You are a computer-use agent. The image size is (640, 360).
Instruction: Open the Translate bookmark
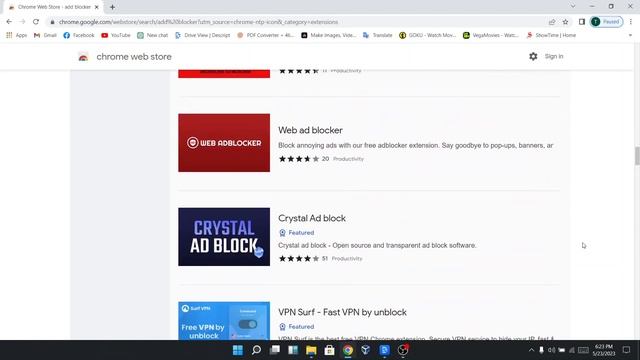(378, 36)
